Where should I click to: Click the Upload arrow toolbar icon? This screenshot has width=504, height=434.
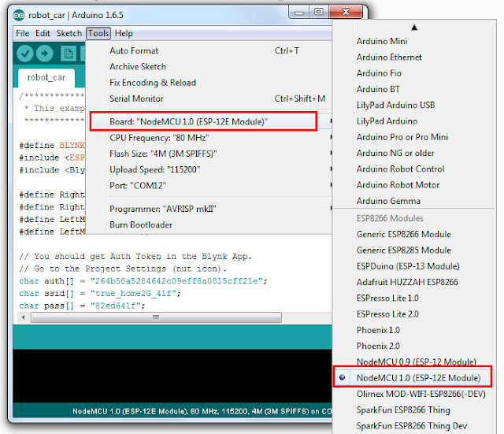tap(45, 54)
